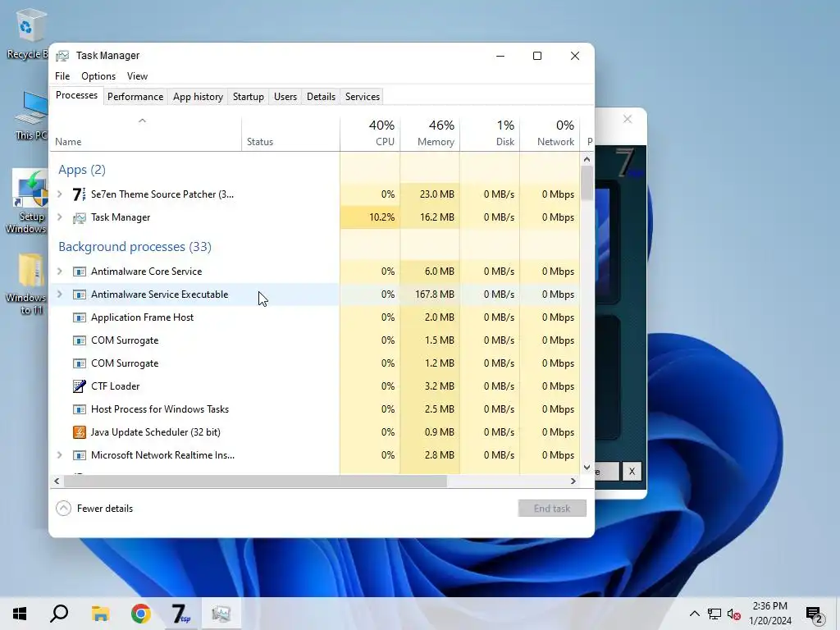Open the View menu
This screenshot has width=840, height=630.
(x=137, y=76)
